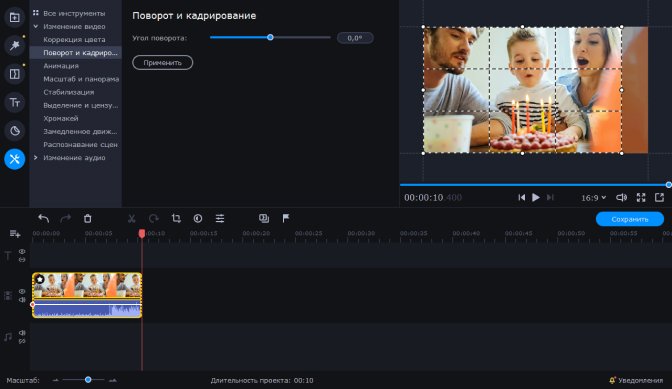Viewport: 672px width, 389px height.
Task: Mute the music track speaker icon
Action: tap(22, 332)
